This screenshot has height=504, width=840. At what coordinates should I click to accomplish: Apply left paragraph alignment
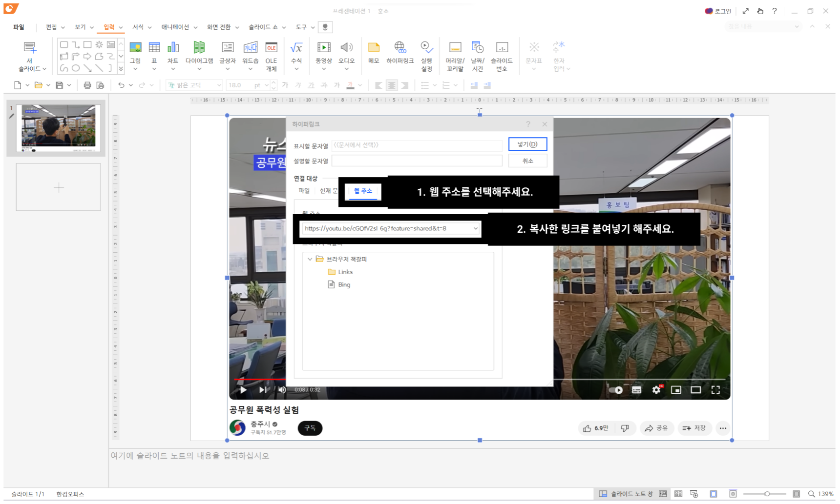pyautogui.click(x=378, y=85)
